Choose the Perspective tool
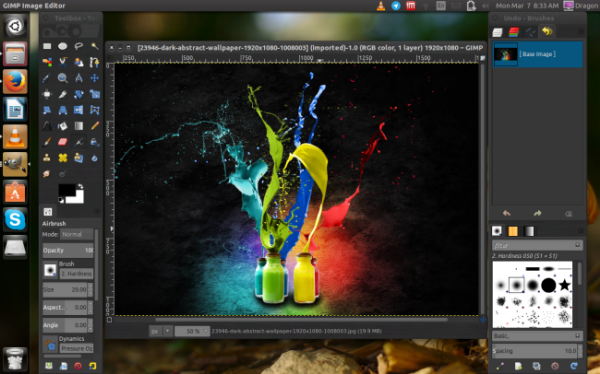 [x=63, y=110]
